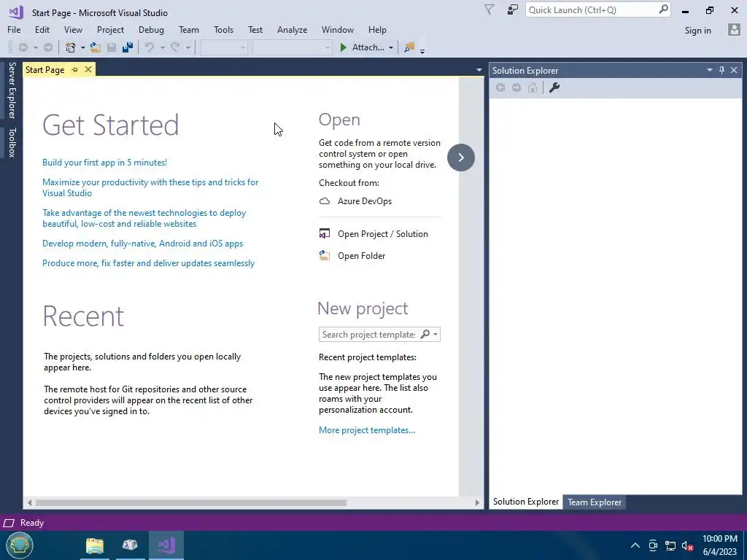
Task: Click the Quick Launch search magnifier
Action: (x=663, y=9)
